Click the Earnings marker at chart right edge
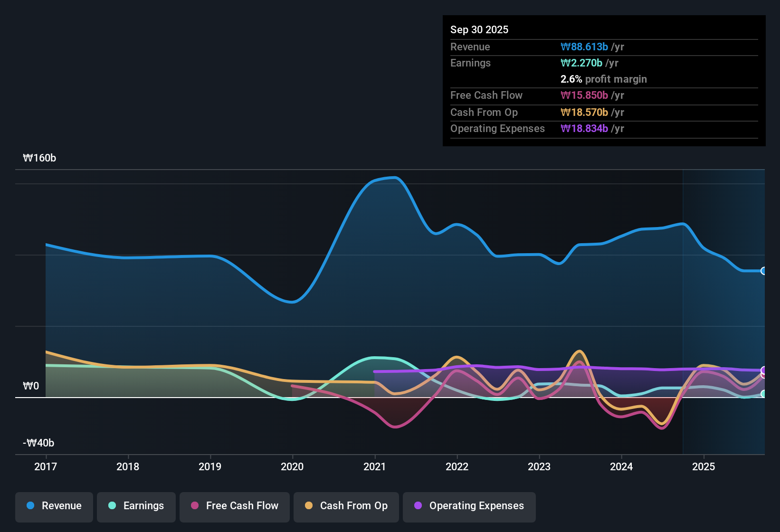Image resolution: width=780 pixels, height=532 pixels. click(763, 393)
